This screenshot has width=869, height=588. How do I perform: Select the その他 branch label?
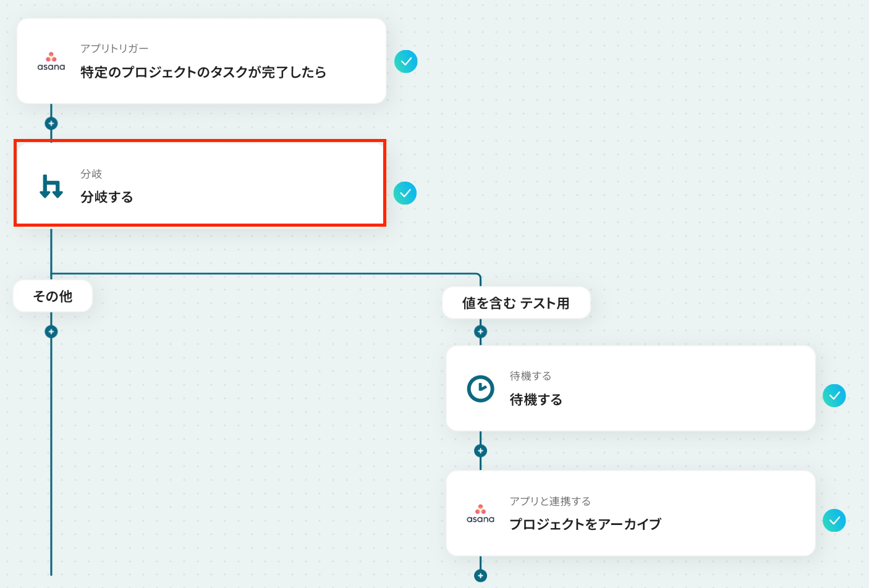[x=53, y=296]
